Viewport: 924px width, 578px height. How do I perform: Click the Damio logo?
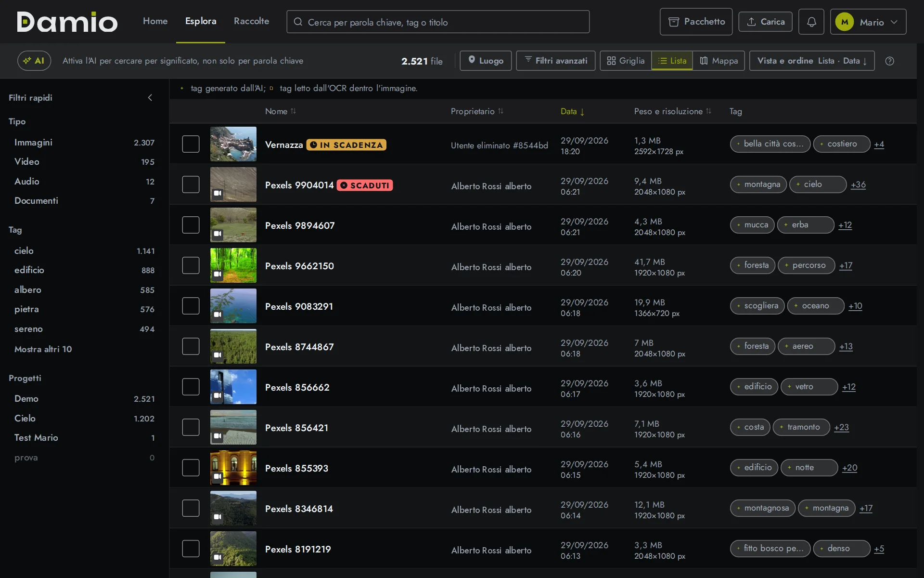point(67,22)
